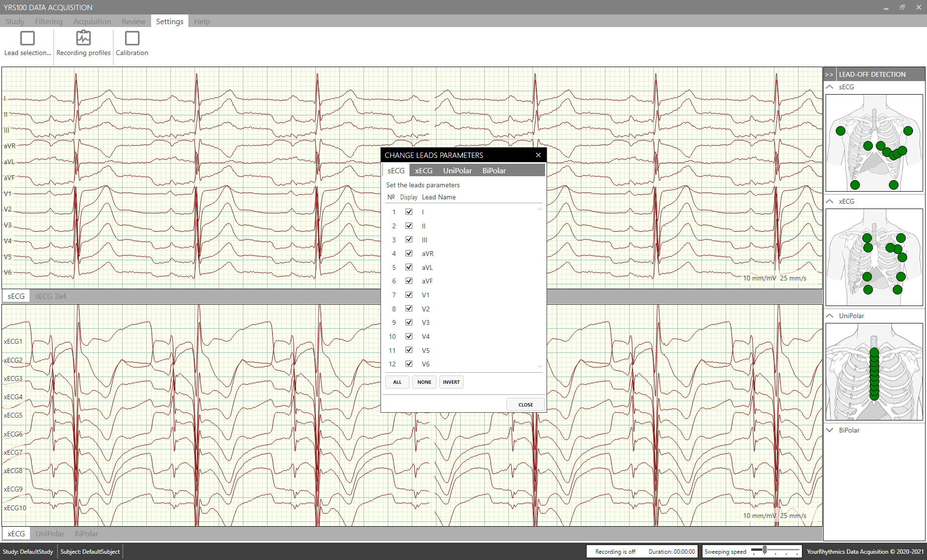Click the NONE button to deselect all leads
Screen dimensions: 927x560
(x=423, y=382)
